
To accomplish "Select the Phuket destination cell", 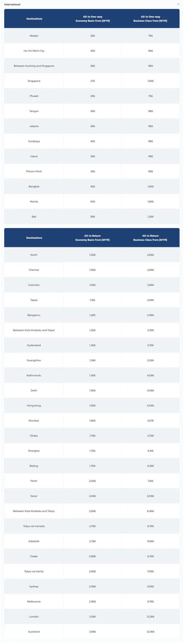I will 34,96.
